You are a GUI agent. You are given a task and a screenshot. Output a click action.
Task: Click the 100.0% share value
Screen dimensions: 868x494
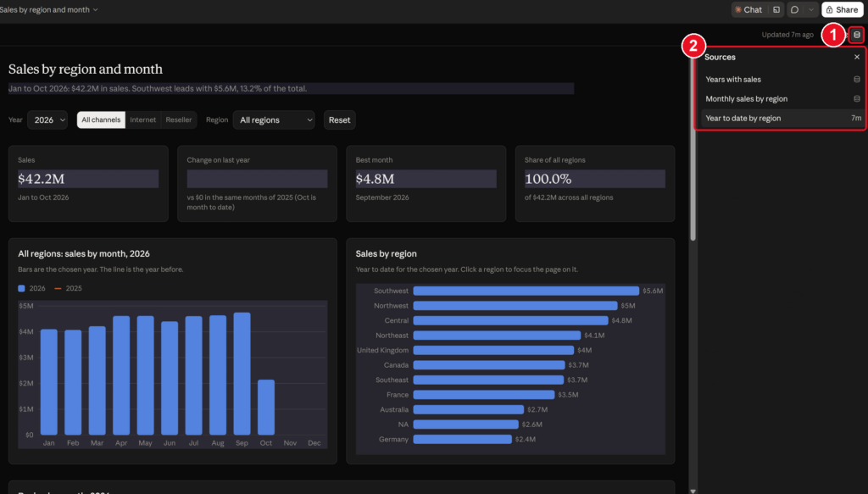(x=548, y=179)
